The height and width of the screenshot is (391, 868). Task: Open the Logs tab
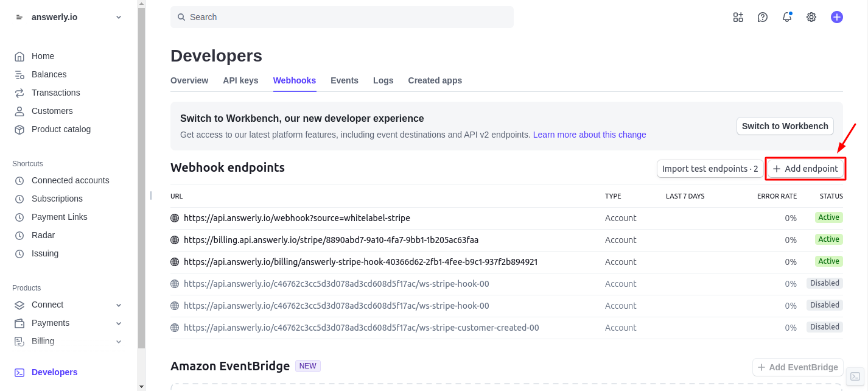click(x=383, y=80)
